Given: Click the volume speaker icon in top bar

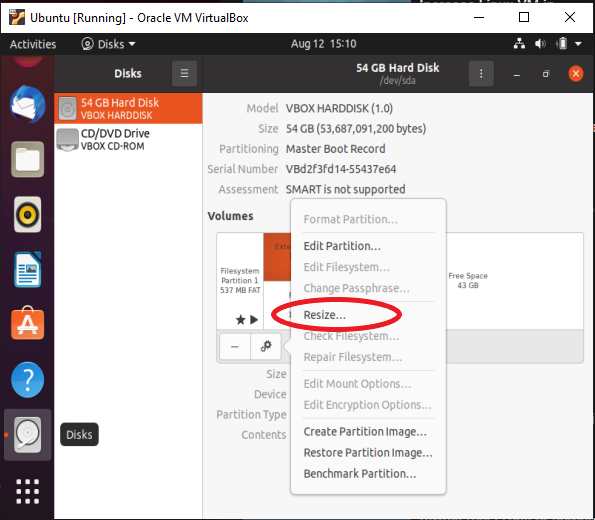Looking at the screenshot, I should point(540,44).
